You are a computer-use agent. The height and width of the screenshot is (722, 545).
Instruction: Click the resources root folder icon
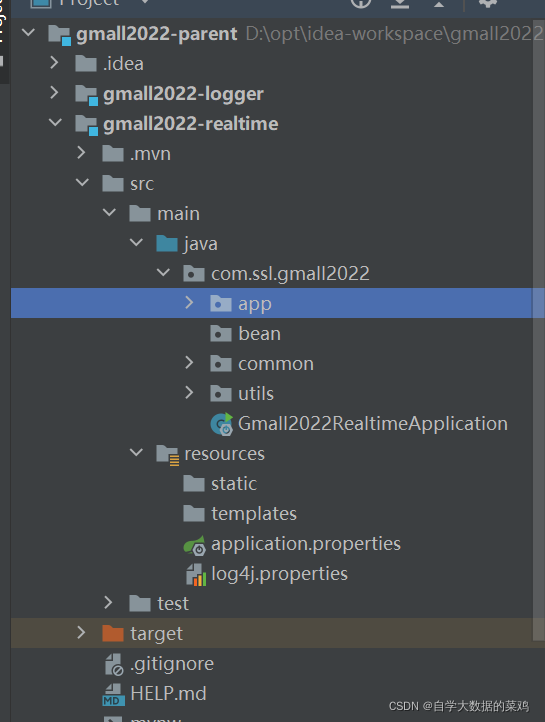pyautogui.click(x=168, y=455)
